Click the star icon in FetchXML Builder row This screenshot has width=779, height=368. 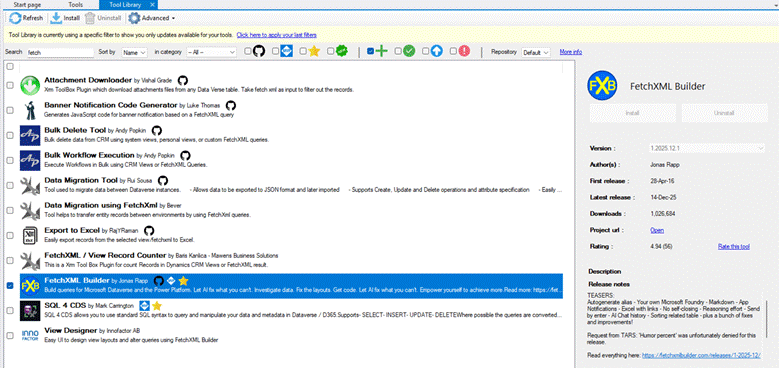[x=183, y=281]
